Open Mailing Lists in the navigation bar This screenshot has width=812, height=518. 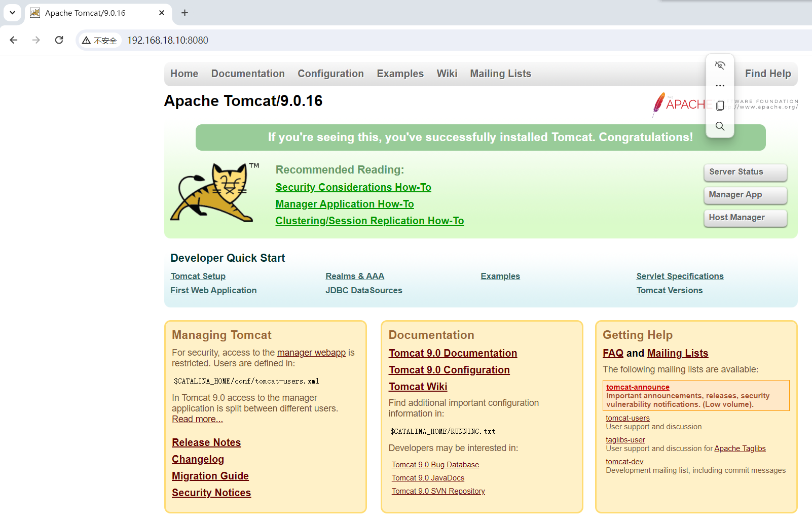point(500,74)
